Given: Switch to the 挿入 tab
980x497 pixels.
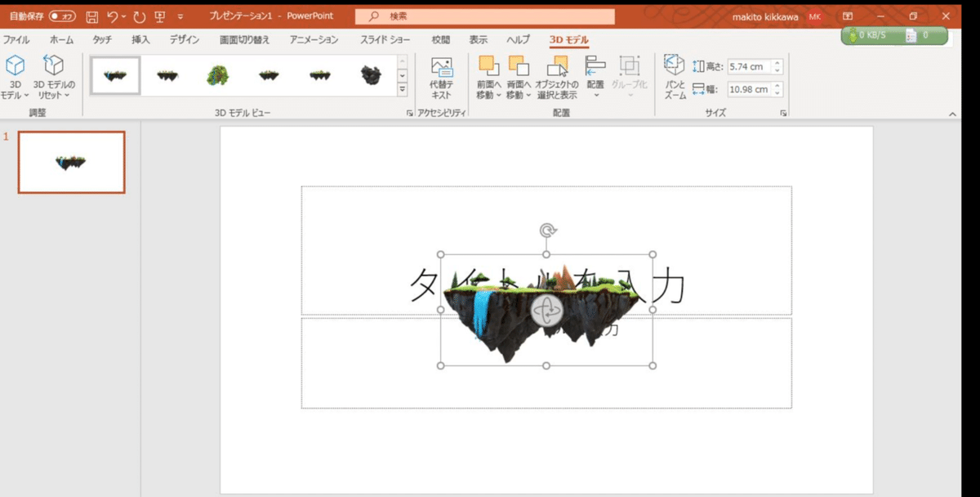Looking at the screenshot, I should pos(141,39).
